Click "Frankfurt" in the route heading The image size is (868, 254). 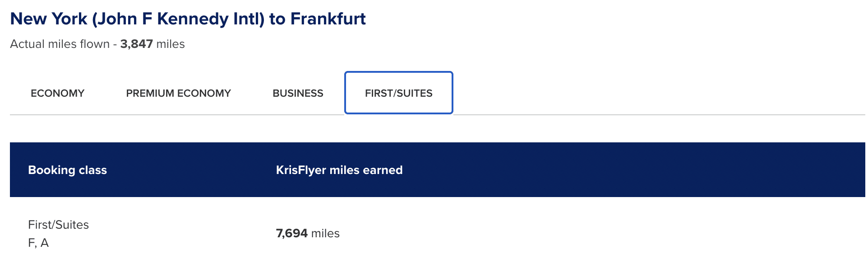[x=328, y=19]
